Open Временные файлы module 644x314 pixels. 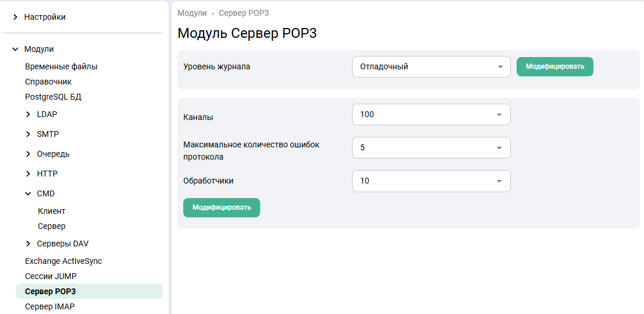[61, 67]
